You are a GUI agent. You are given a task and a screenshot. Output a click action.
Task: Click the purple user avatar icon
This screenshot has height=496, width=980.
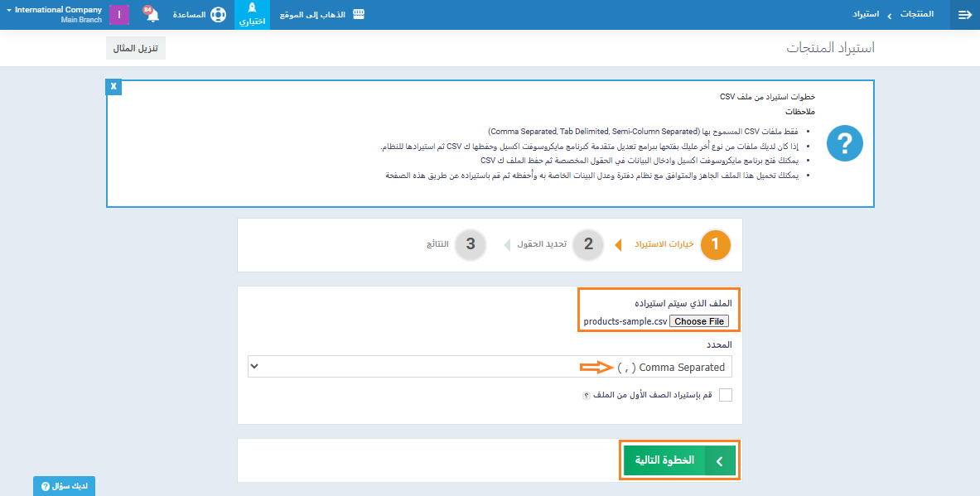(x=119, y=15)
